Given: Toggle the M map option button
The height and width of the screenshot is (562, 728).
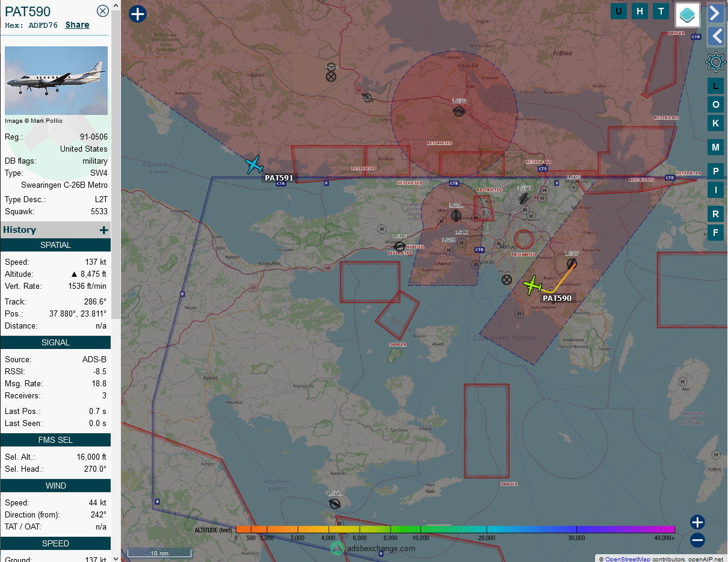Looking at the screenshot, I should coord(715,147).
